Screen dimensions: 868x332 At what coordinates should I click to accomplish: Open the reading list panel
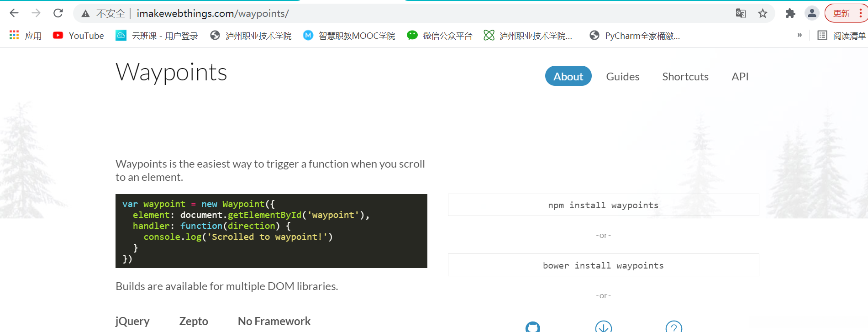click(x=842, y=36)
